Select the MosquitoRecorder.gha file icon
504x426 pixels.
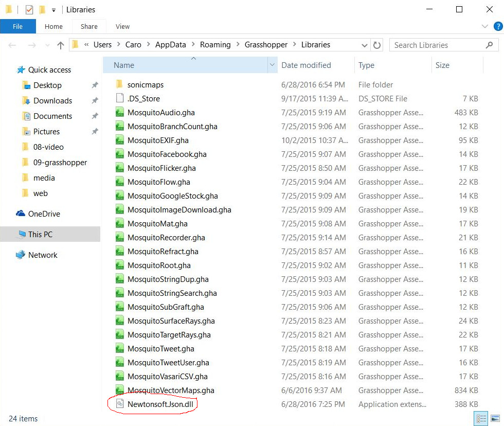pyautogui.click(x=119, y=237)
